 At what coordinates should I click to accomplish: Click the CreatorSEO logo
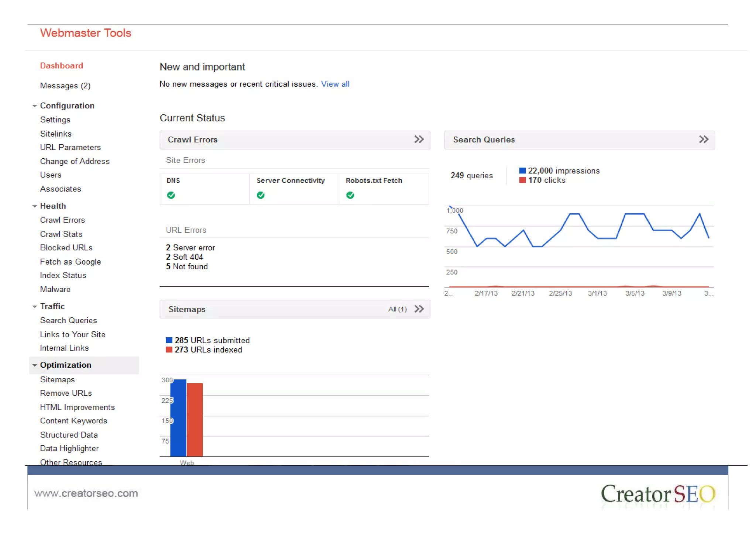pos(658,494)
